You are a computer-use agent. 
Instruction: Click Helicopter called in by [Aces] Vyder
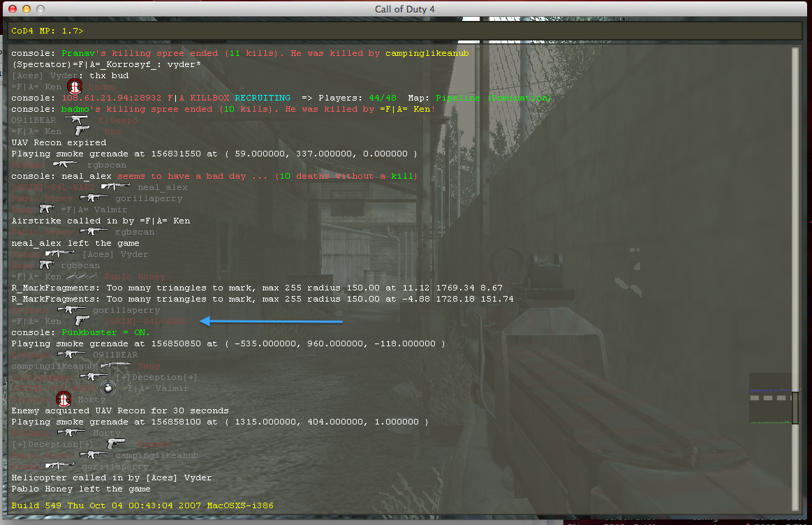pyautogui.click(x=111, y=478)
